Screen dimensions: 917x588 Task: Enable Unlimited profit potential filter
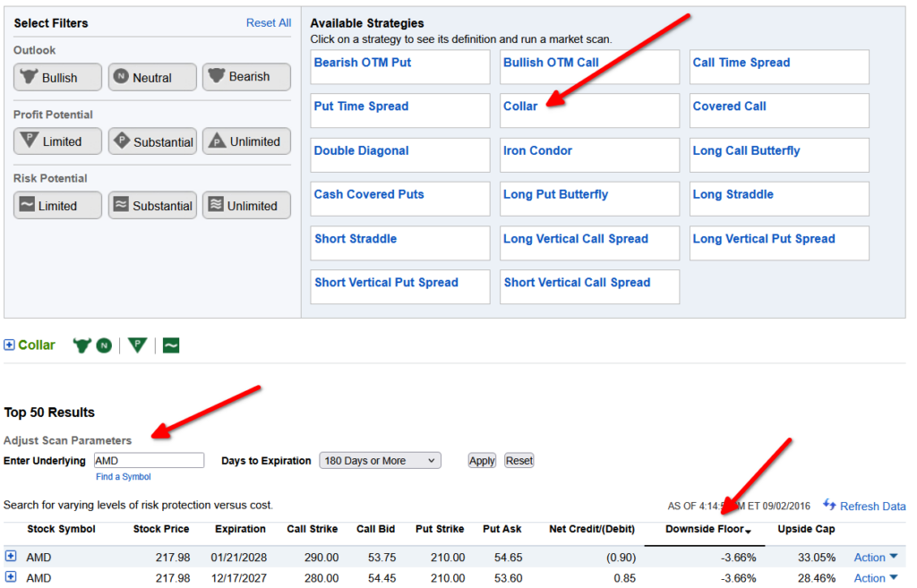pyautogui.click(x=246, y=141)
